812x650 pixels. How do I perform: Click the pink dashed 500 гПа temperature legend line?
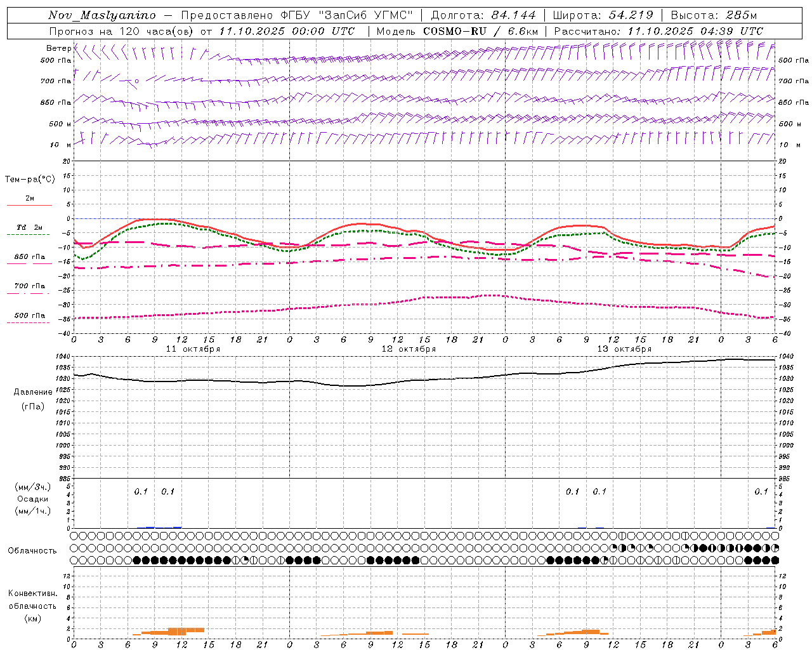click(x=29, y=323)
